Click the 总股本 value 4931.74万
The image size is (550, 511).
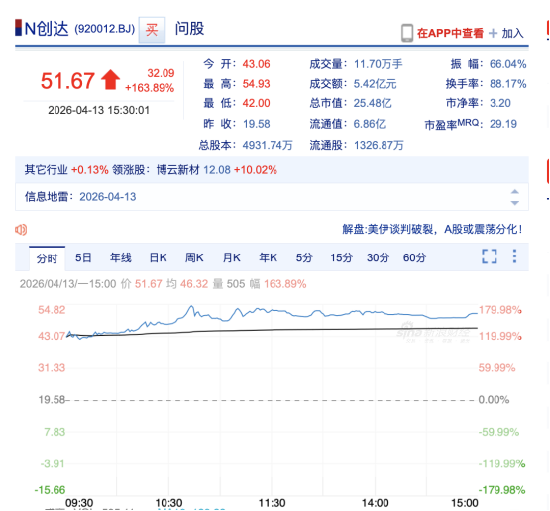click(x=267, y=145)
